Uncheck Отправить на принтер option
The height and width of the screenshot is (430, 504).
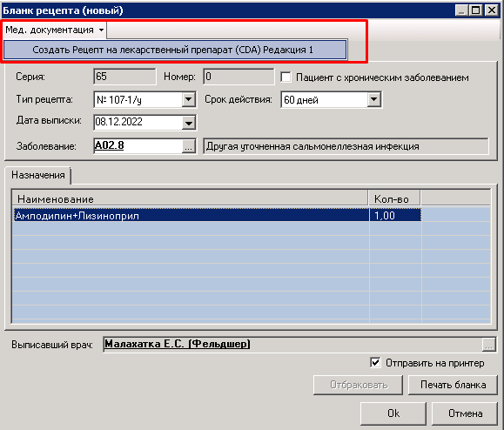click(375, 362)
